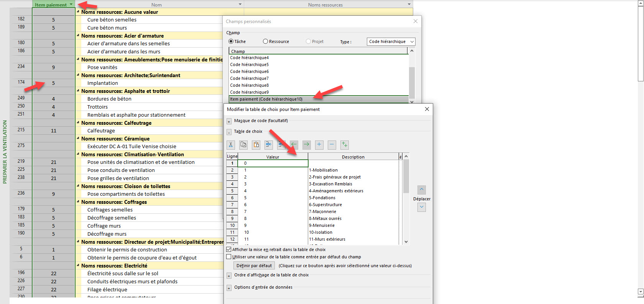This screenshot has width=644, height=304.
Task: Click the Définir par défaut button
Action: pyautogui.click(x=254, y=266)
